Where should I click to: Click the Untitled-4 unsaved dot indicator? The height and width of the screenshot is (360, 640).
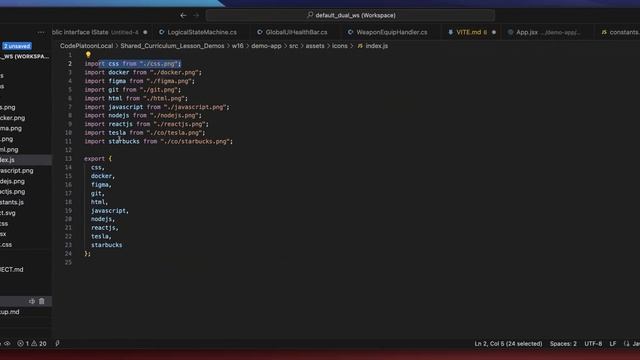tap(145, 32)
